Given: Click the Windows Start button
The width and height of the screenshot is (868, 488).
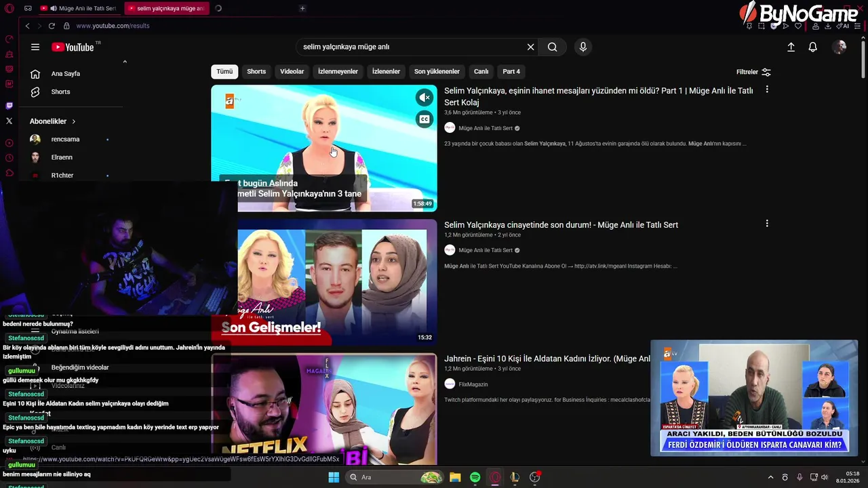Looking at the screenshot, I should (334, 477).
